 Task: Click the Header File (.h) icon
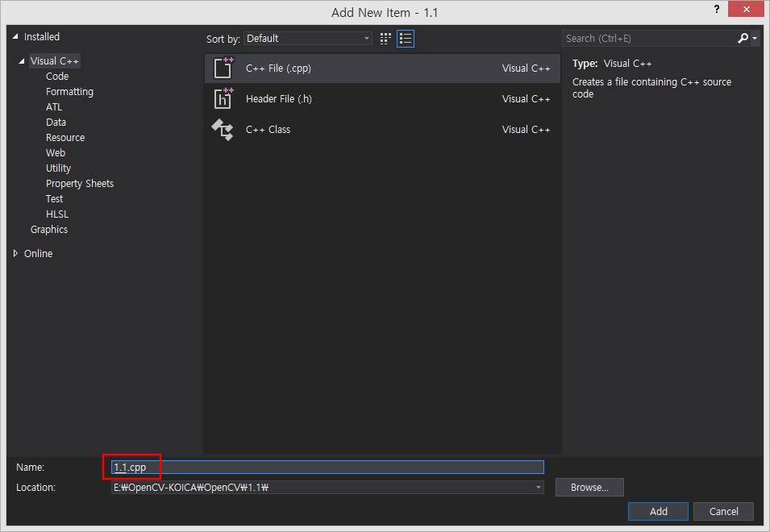[x=223, y=99]
